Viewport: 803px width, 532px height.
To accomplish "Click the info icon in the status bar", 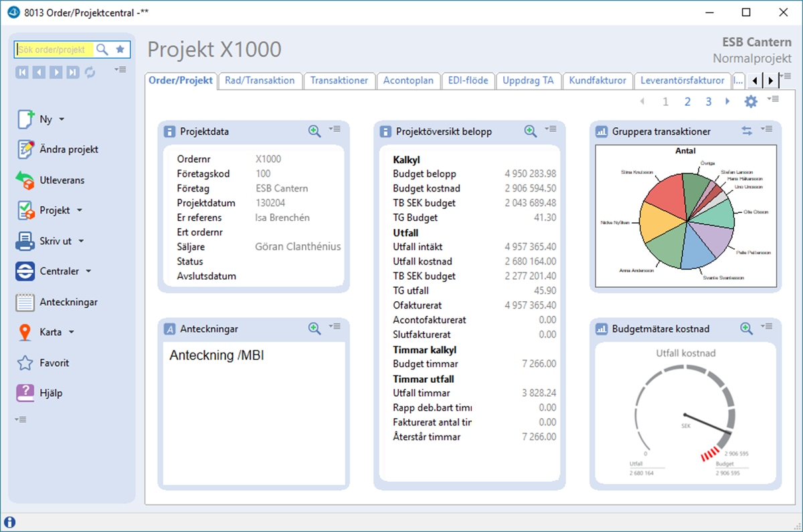I will coord(10,523).
